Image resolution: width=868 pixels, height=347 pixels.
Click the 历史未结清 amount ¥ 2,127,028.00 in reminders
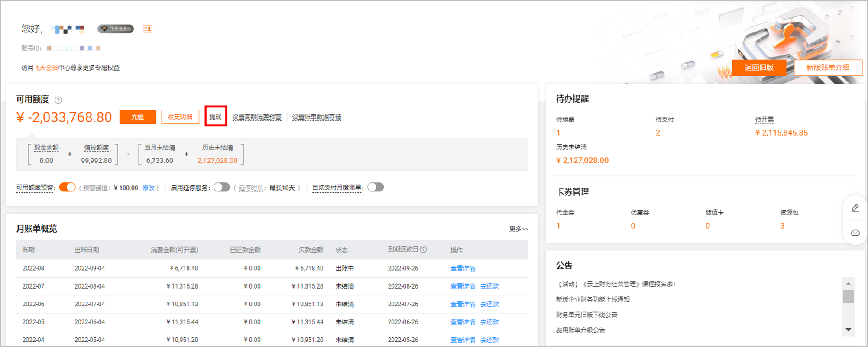coord(582,160)
